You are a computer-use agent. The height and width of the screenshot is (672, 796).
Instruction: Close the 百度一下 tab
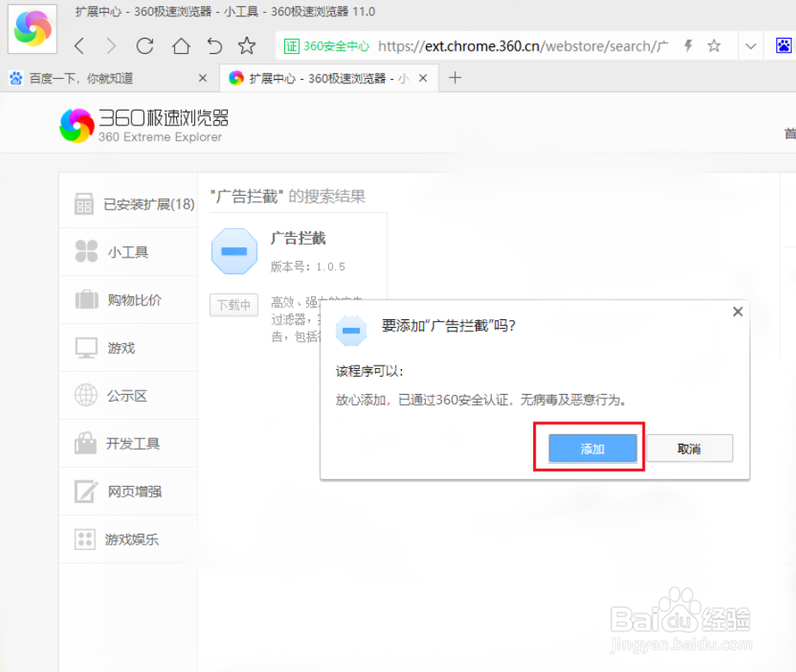pyautogui.click(x=203, y=78)
